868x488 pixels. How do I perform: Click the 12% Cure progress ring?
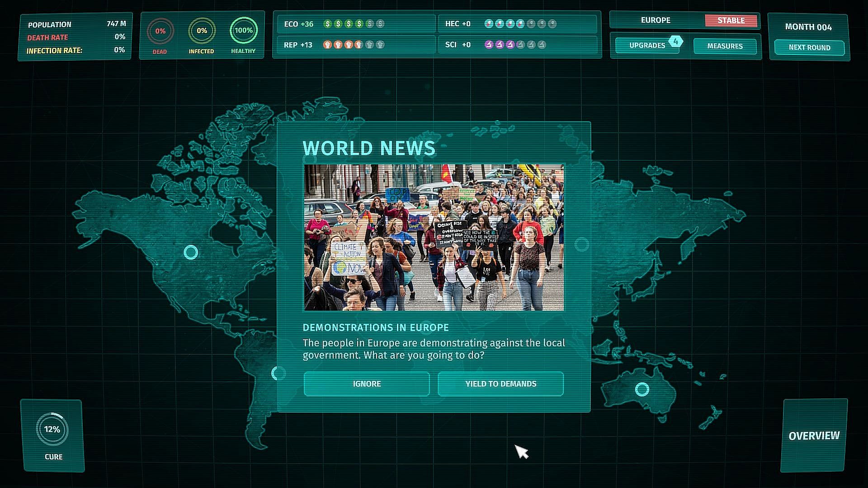pyautogui.click(x=52, y=429)
